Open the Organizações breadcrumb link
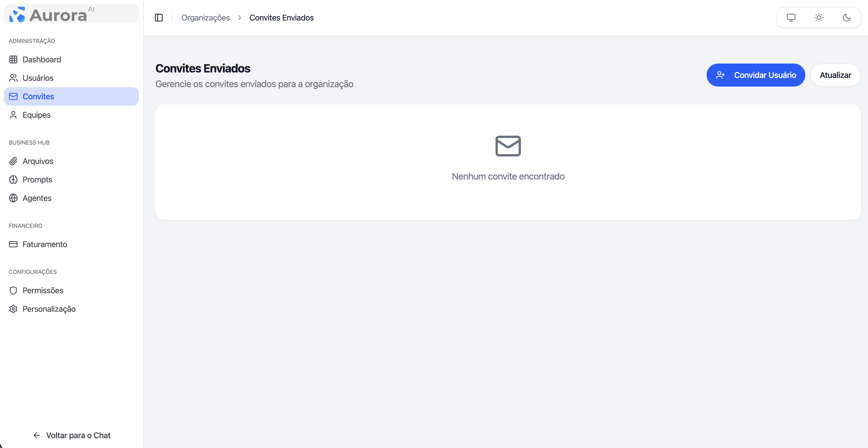 tap(206, 18)
